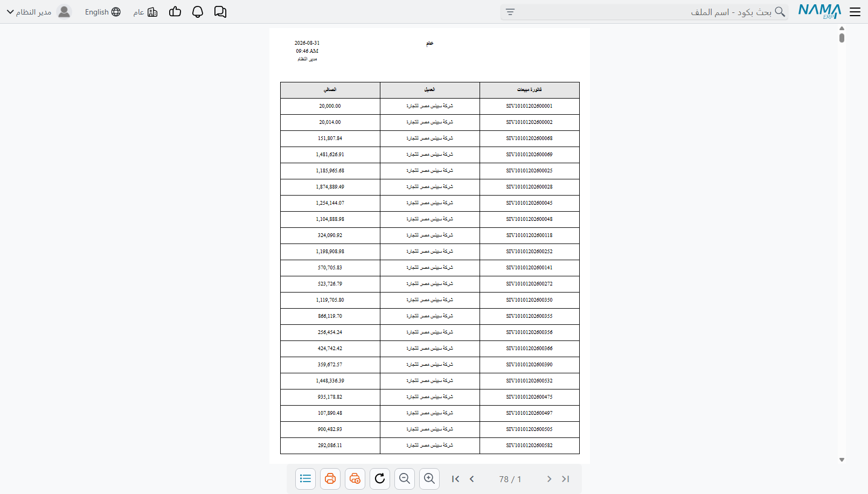Screen dimensions: 868x494
Task: Click the scrollbar up arrow
Action: tap(842, 29)
